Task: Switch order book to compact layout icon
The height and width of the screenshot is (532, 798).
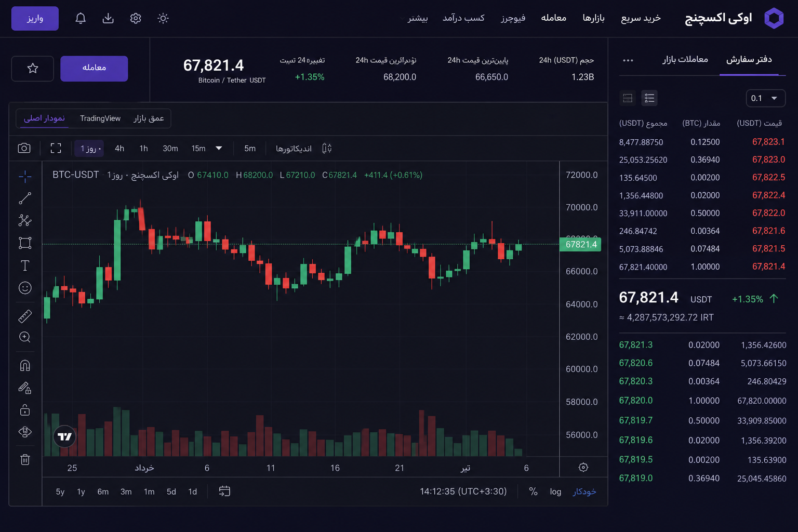Action: [628, 98]
